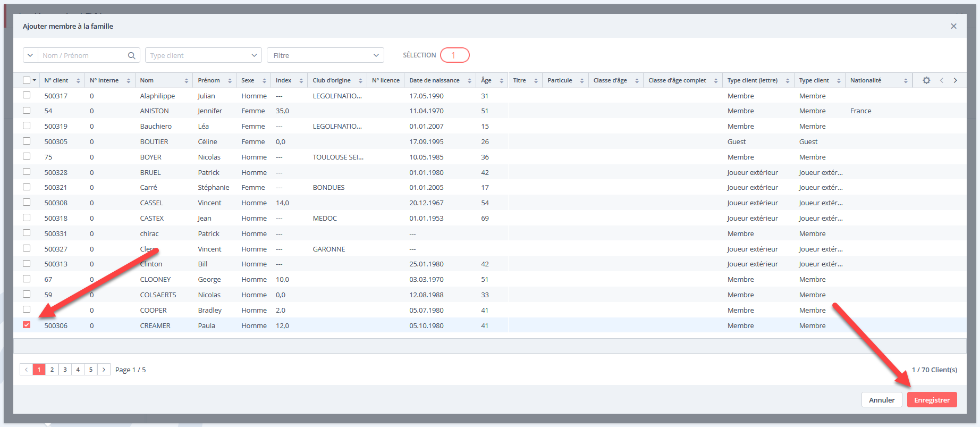Click the Sélection count badge

[x=454, y=55]
